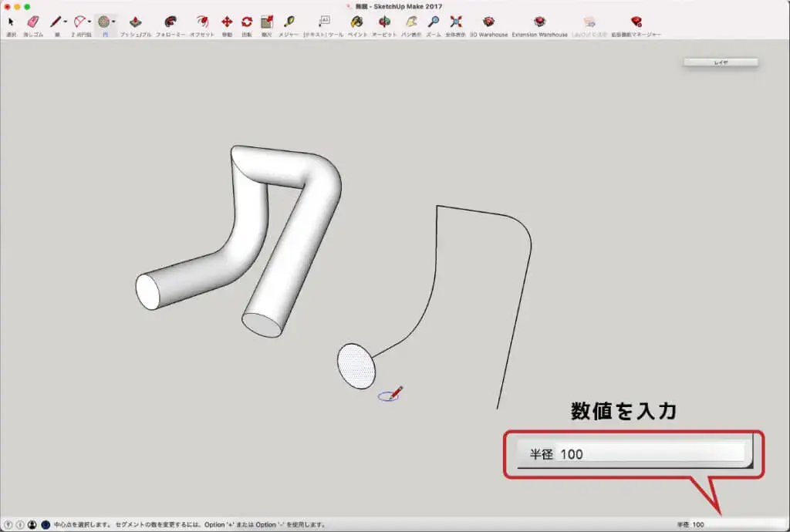Select the Rotate (回転) tool

(x=247, y=22)
